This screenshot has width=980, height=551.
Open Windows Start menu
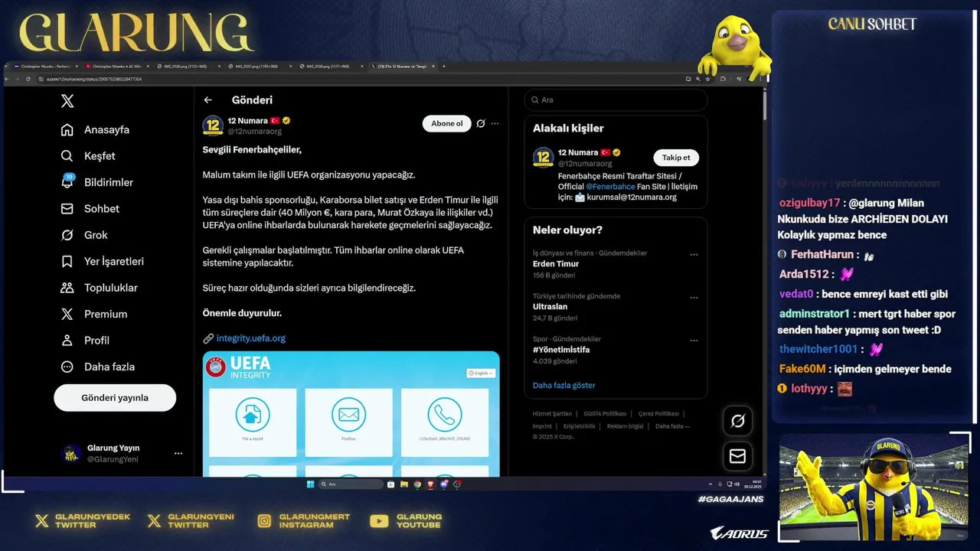(310, 484)
